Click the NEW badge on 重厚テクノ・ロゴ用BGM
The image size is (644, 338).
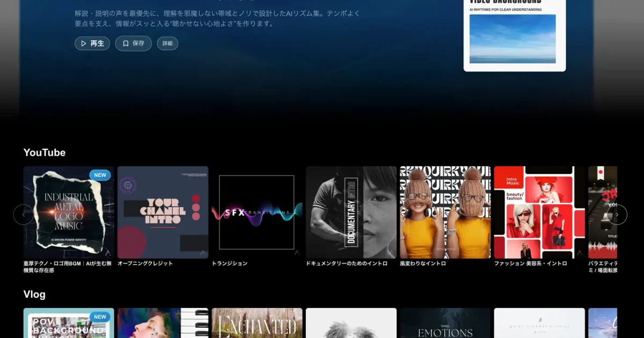point(100,175)
